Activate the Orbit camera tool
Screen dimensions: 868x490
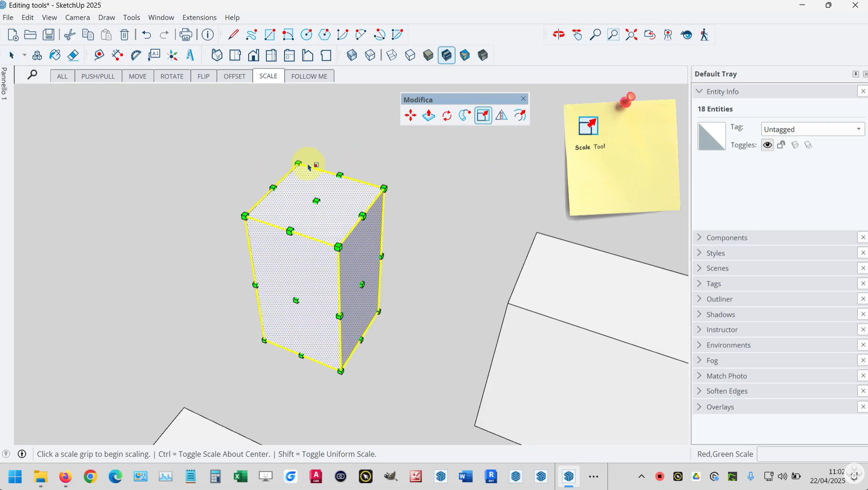[559, 35]
